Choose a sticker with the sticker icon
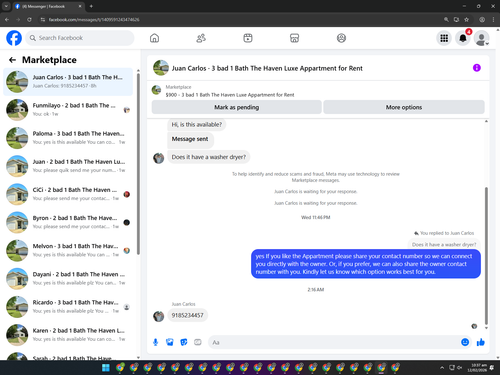This screenshot has height=375, width=500. (x=184, y=342)
